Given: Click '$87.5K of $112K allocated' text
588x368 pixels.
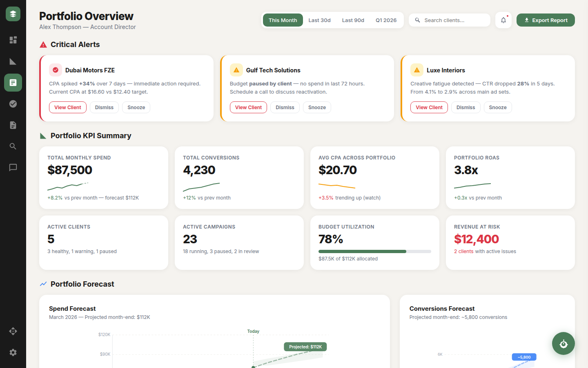Looking at the screenshot, I should click(348, 259).
